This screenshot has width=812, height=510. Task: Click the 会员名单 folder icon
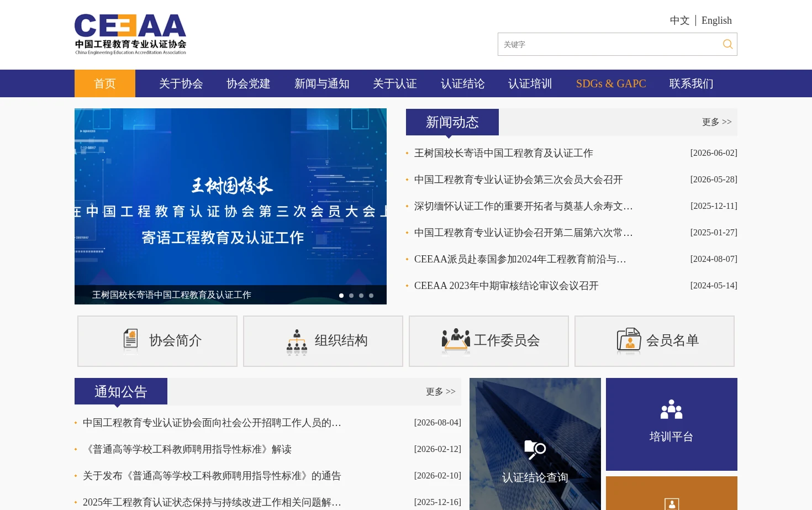coord(629,340)
